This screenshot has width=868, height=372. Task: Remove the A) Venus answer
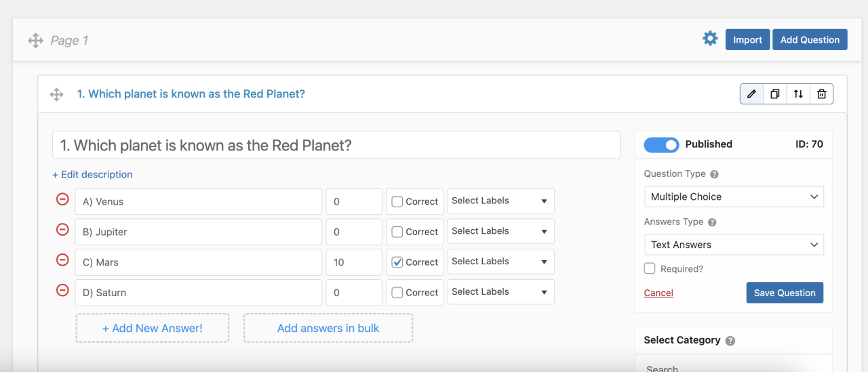tap(62, 200)
